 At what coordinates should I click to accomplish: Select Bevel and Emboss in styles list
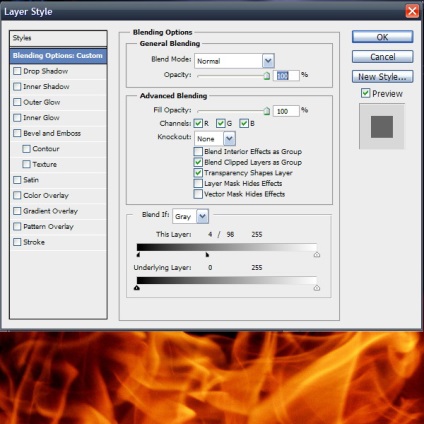click(x=52, y=133)
